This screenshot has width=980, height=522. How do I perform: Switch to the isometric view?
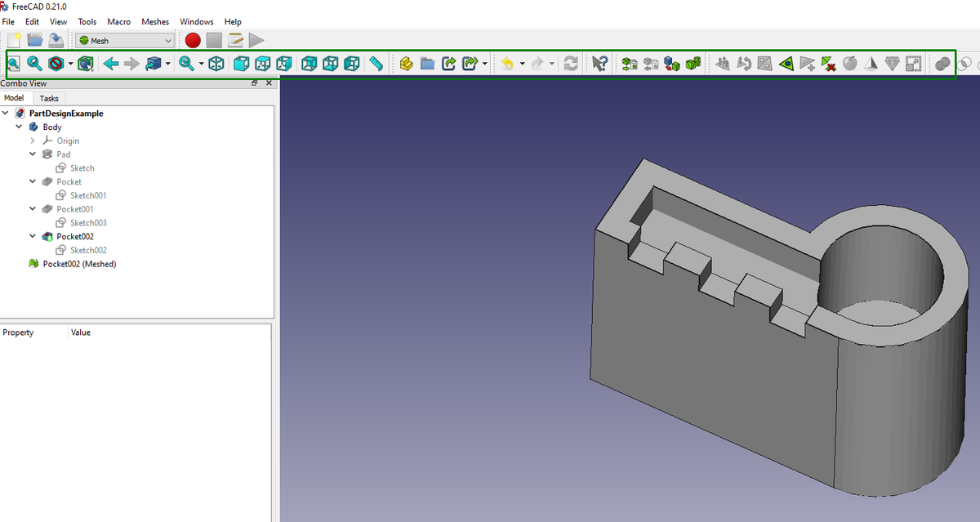click(x=216, y=63)
